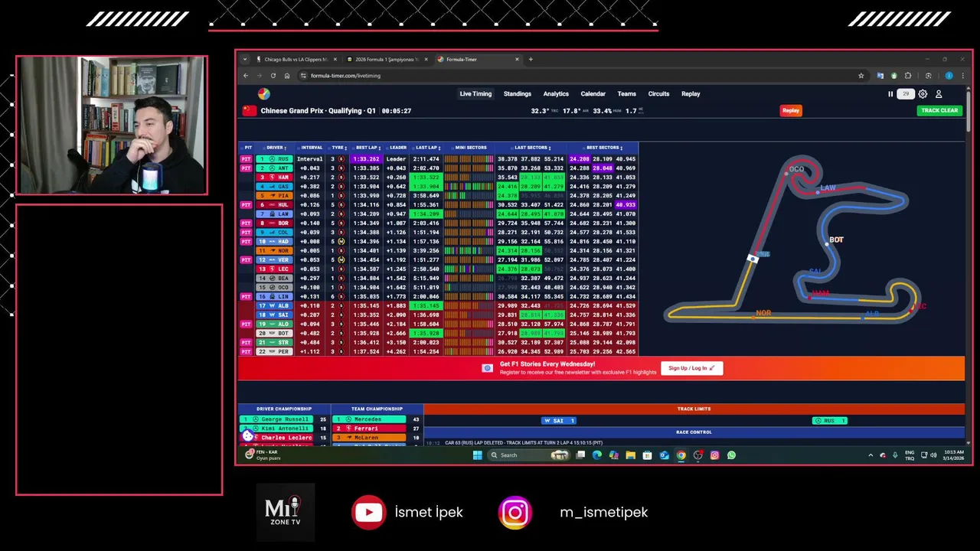Screen dimensions: 980x551
Task: Click the Instagram logo in the stream overlay
Action: (514, 513)
